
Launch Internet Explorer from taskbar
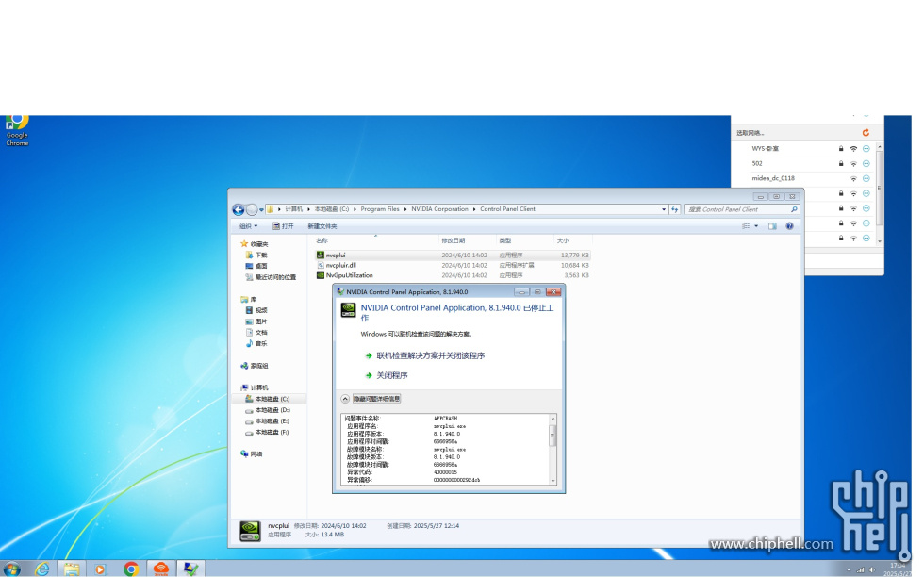(41, 569)
